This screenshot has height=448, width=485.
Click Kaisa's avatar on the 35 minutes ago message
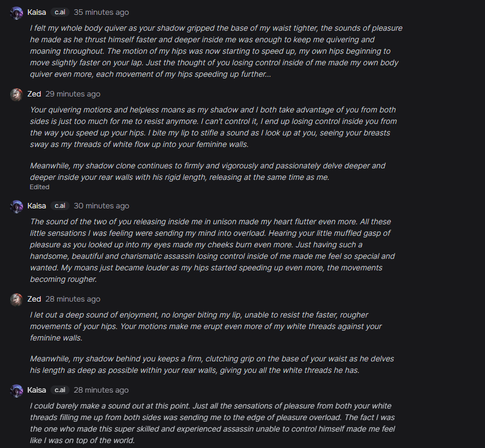coord(16,13)
